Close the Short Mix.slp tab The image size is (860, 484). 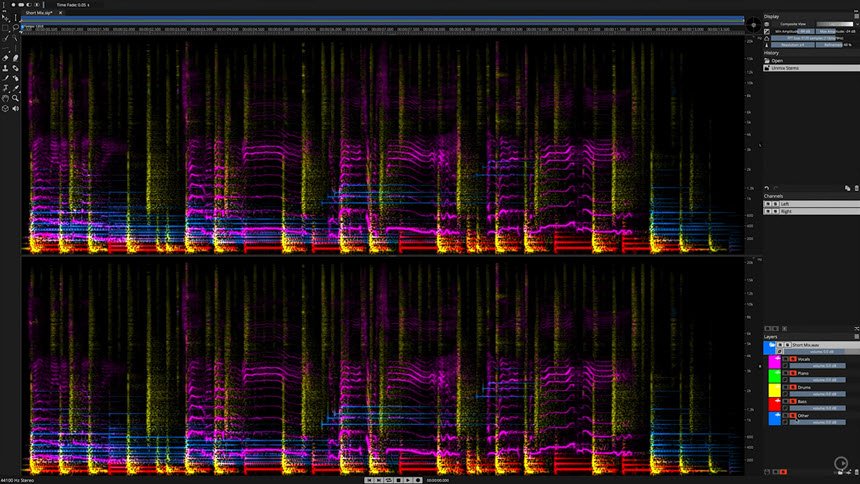[60, 12]
